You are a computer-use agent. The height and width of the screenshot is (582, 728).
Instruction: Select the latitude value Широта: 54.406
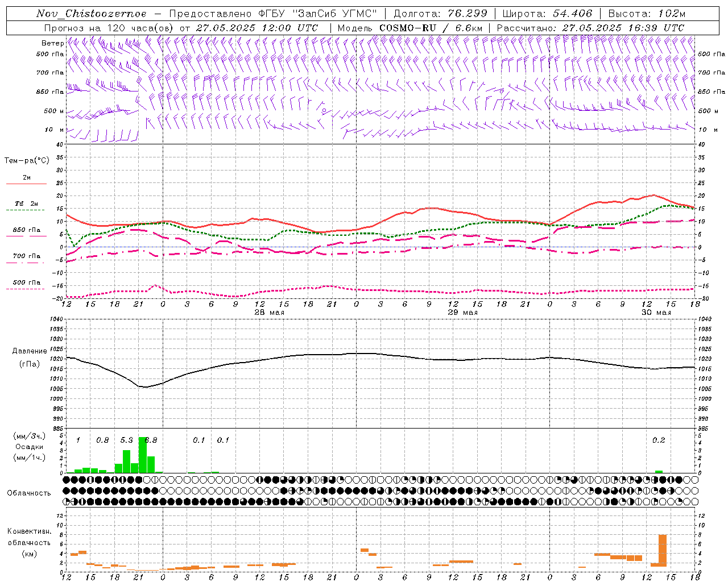coord(547,14)
